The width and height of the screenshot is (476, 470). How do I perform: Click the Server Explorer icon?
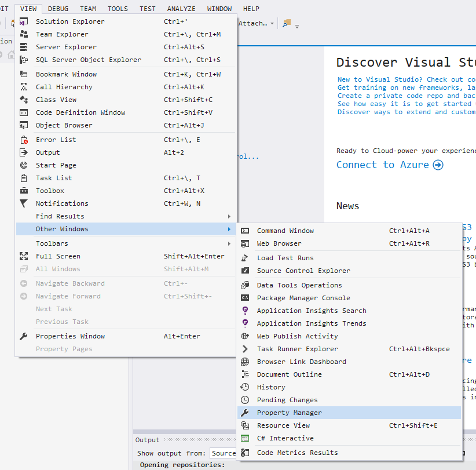(x=24, y=47)
